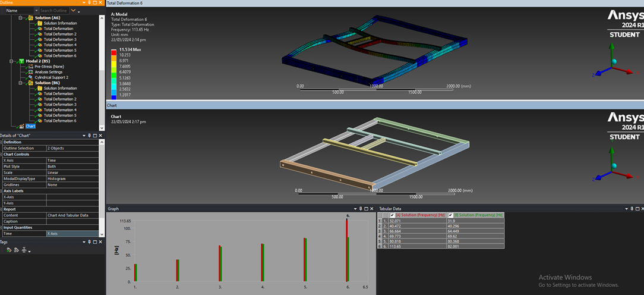Uncheck the [B] Solution (Frequency) column checkbox

[450, 215]
